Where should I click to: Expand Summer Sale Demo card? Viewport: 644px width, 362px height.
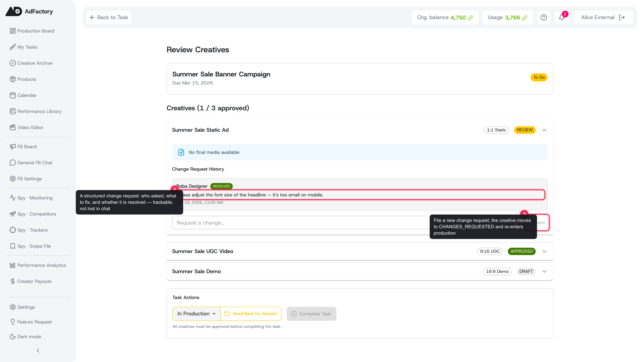(544, 271)
